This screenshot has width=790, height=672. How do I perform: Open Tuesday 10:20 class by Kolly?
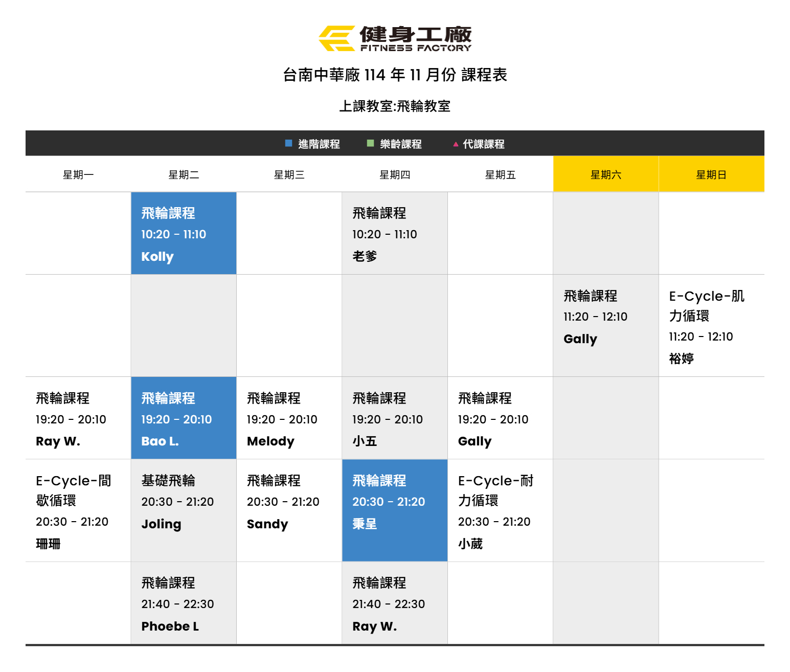coord(184,234)
